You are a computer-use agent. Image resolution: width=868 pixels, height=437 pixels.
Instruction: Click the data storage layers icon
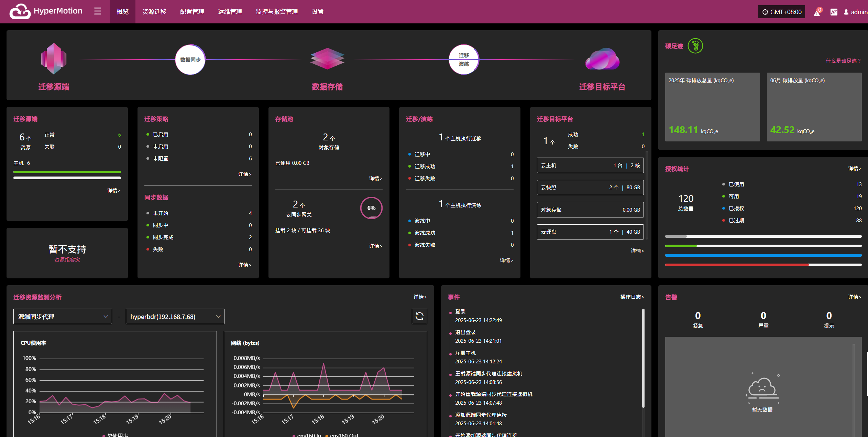coord(327,58)
